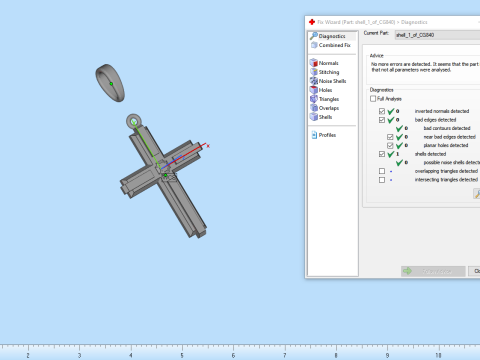Toggle the inverted normals detected checkbox
Image resolution: width=480 pixels, height=360 pixels.
tap(382, 111)
